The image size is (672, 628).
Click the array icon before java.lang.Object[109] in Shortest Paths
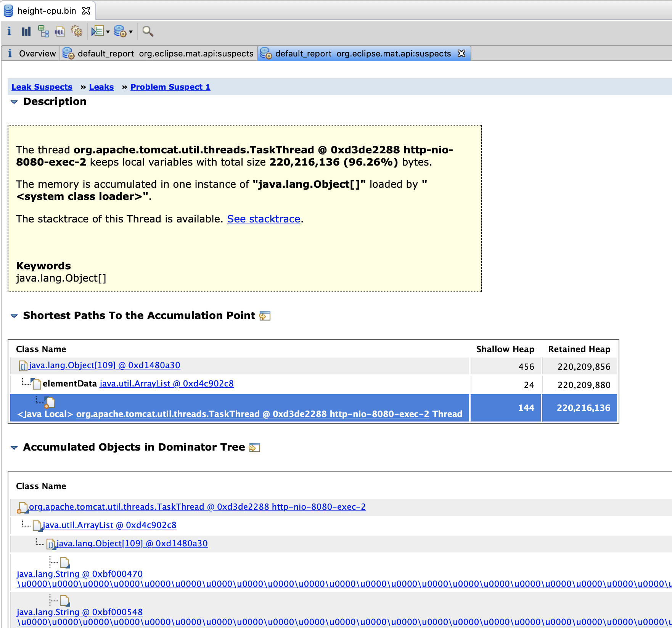23,366
